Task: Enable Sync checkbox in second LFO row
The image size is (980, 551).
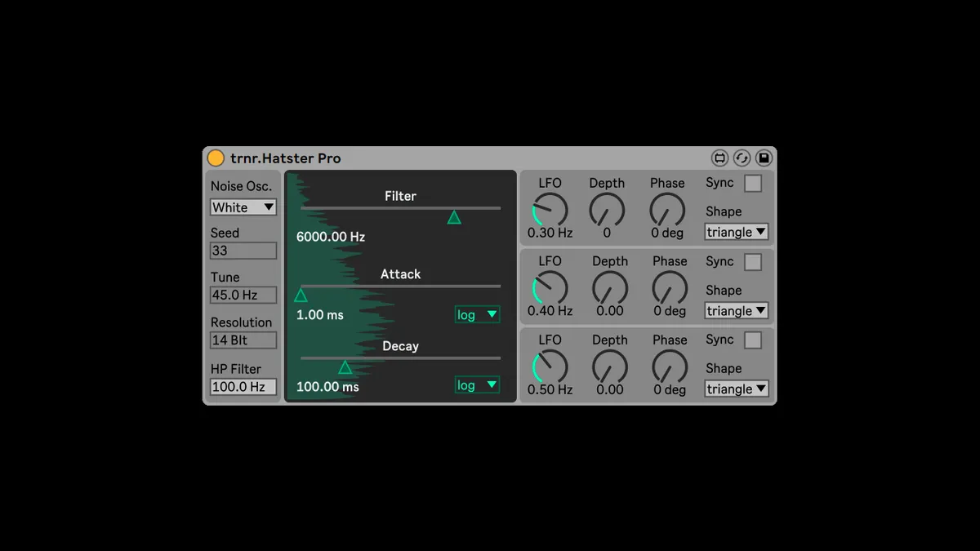Action: click(x=753, y=262)
